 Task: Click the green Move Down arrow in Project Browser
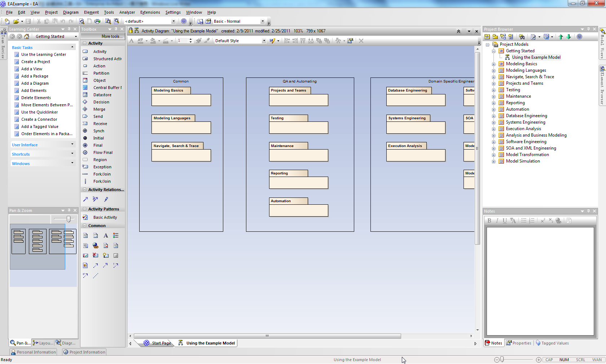click(x=569, y=37)
